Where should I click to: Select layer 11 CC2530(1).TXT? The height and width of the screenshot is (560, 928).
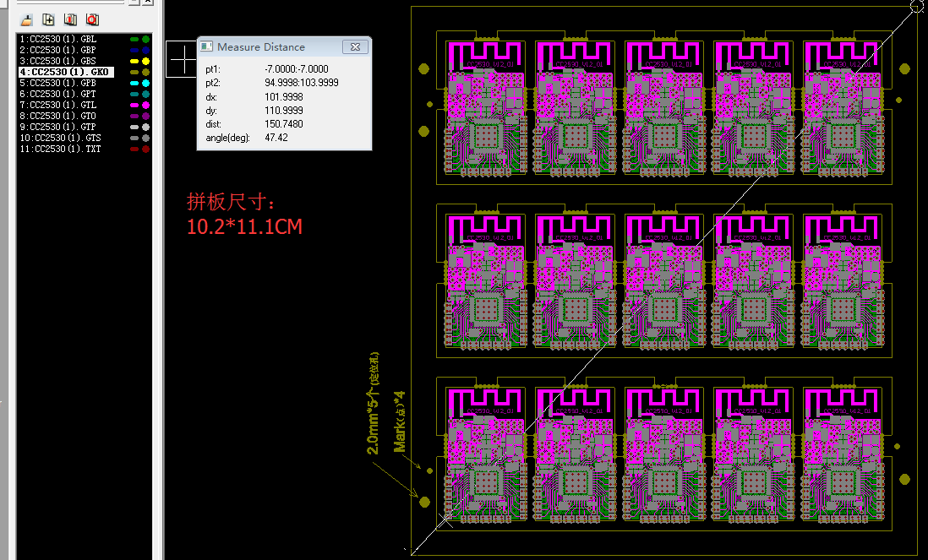tap(59, 149)
